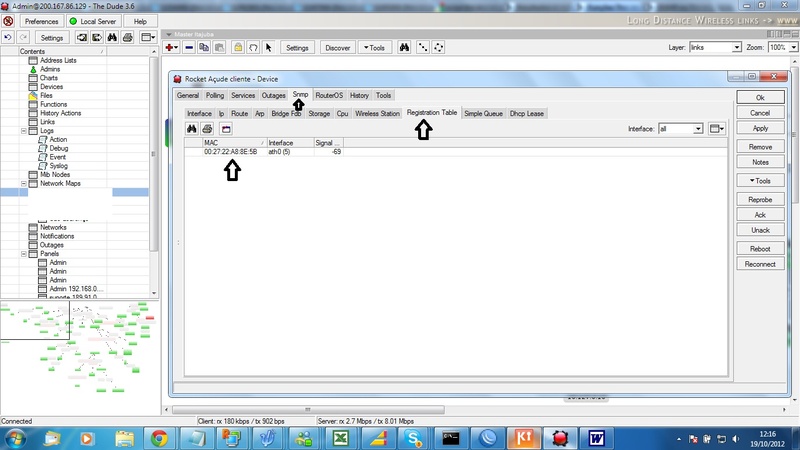This screenshot has height=450, width=800.
Task: Click the Ok button
Action: (760, 97)
